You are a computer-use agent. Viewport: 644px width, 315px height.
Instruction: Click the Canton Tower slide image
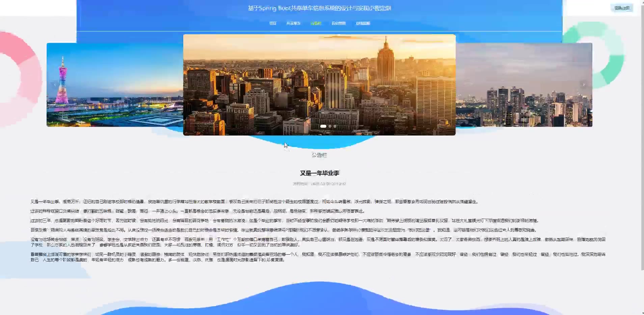coord(115,85)
